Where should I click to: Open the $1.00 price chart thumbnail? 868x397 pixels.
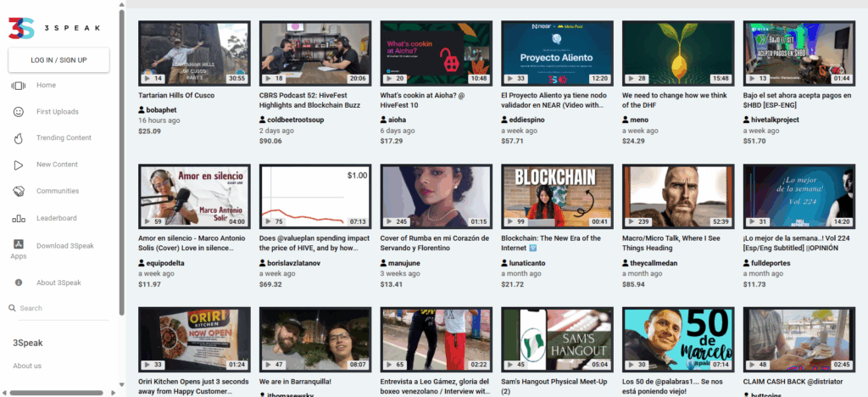[x=315, y=197]
